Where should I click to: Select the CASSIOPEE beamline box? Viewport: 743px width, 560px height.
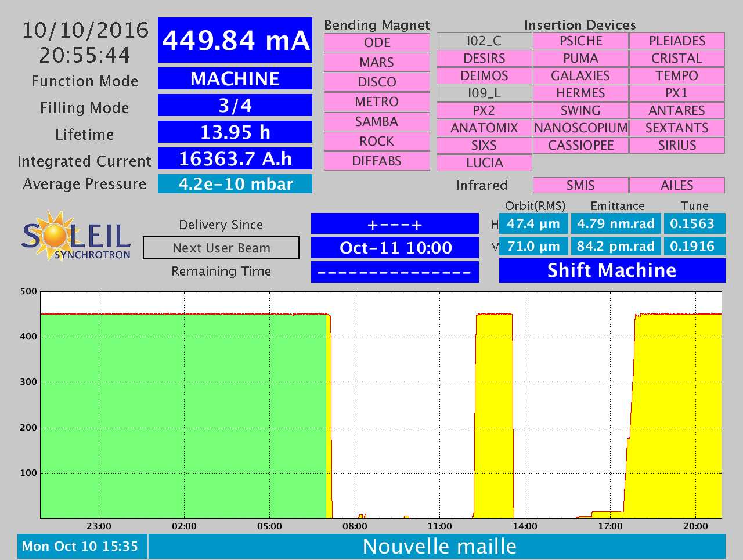click(x=580, y=146)
